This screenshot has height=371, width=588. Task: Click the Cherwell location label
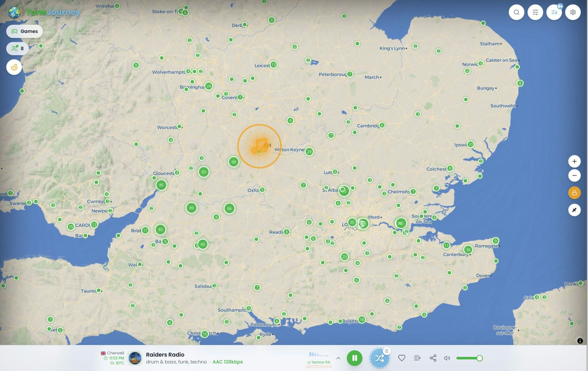(x=115, y=353)
